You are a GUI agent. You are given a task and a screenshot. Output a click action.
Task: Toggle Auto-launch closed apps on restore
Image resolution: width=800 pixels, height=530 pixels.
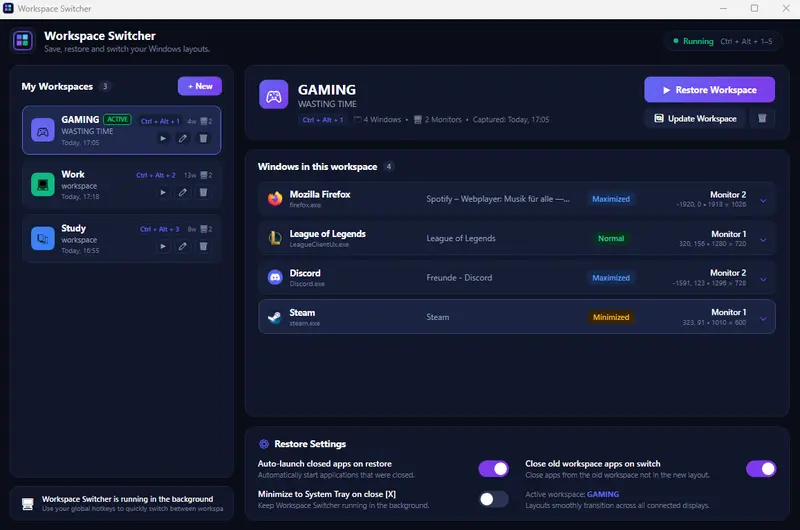click(493, 468)
